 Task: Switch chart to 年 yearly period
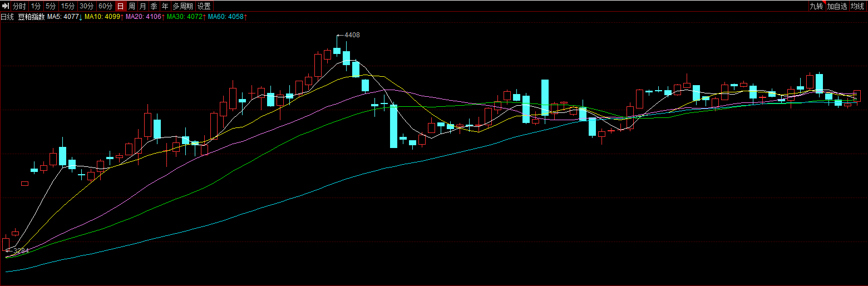[165, 6]
